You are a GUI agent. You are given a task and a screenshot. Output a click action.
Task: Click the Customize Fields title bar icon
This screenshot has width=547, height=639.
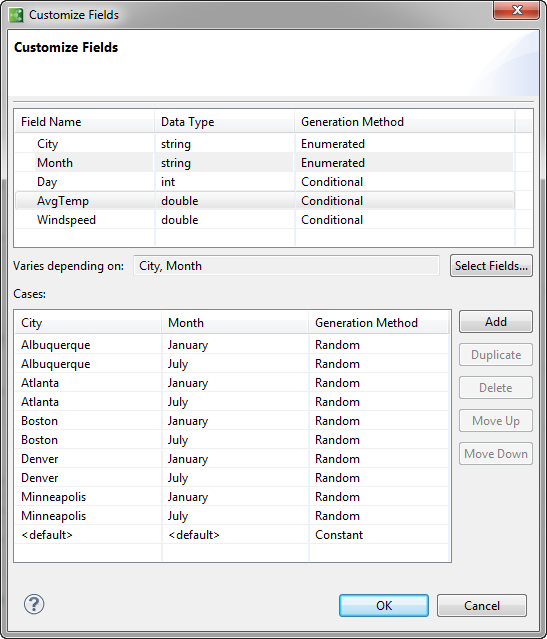tap(16, 15)
